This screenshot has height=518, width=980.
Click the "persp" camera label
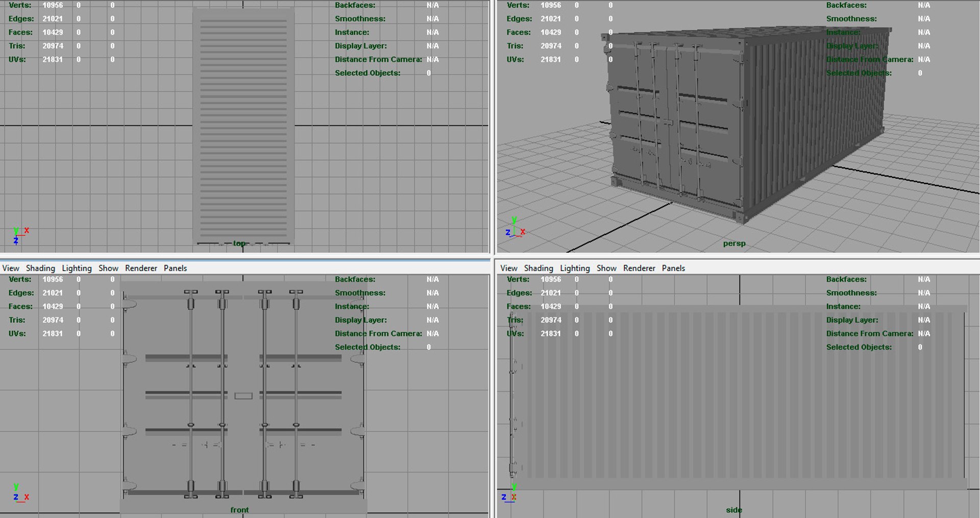(x=734, y=243)
